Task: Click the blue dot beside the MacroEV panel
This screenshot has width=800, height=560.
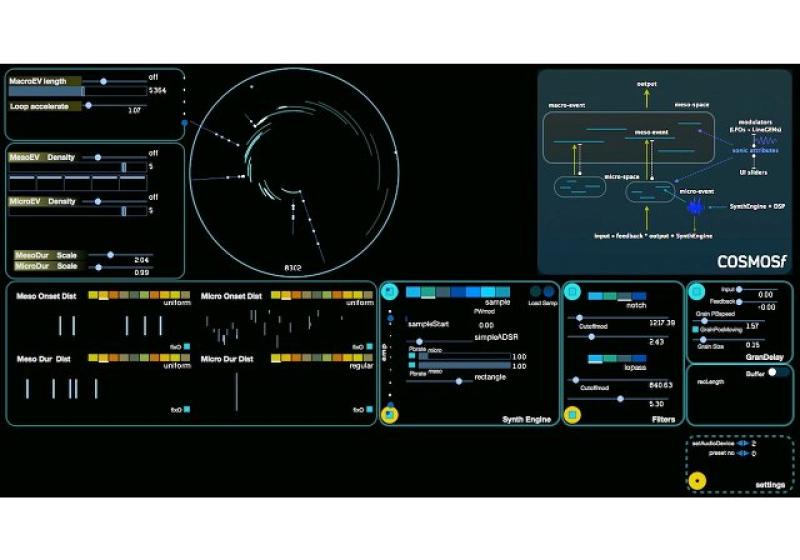Action: pyautogui.click(x=185, y=123)
